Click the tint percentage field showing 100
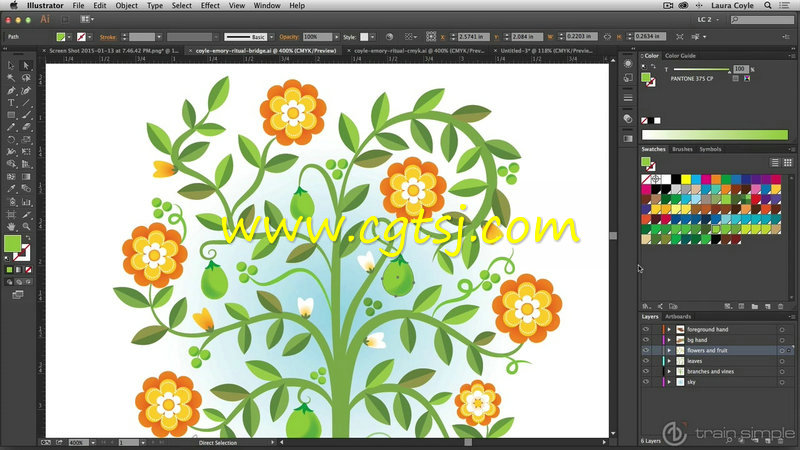Viewport: 800px width, 450px height. [x=741, y=69]
